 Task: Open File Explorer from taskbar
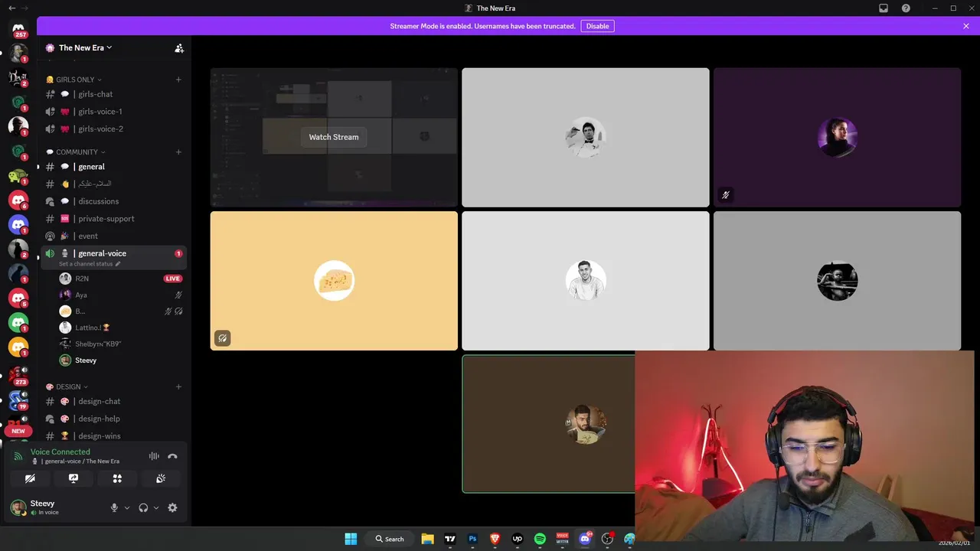tap(427, 539)
